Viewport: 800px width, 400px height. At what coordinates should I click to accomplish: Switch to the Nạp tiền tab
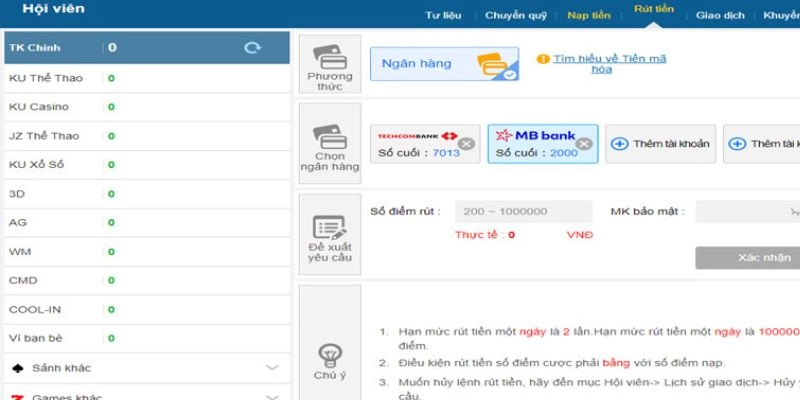pyautogui.click(x=589, y=15)
